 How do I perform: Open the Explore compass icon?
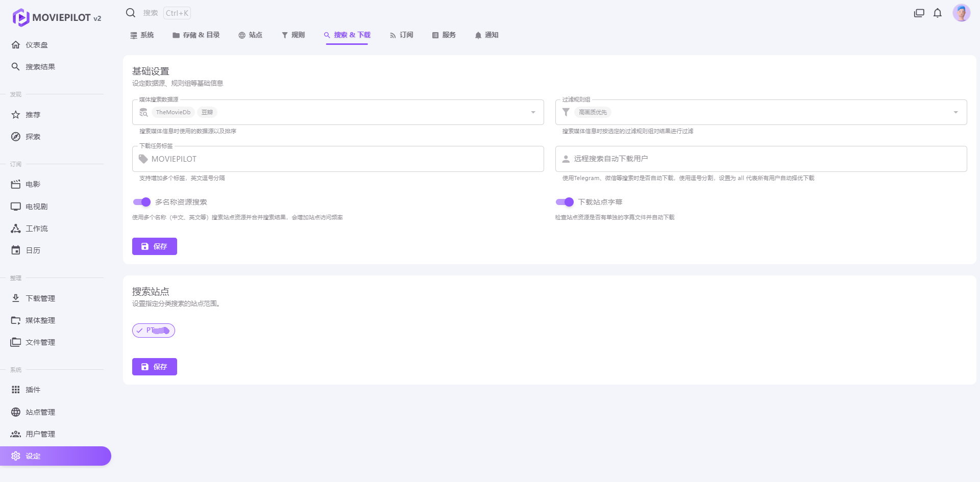click(16, 137)
